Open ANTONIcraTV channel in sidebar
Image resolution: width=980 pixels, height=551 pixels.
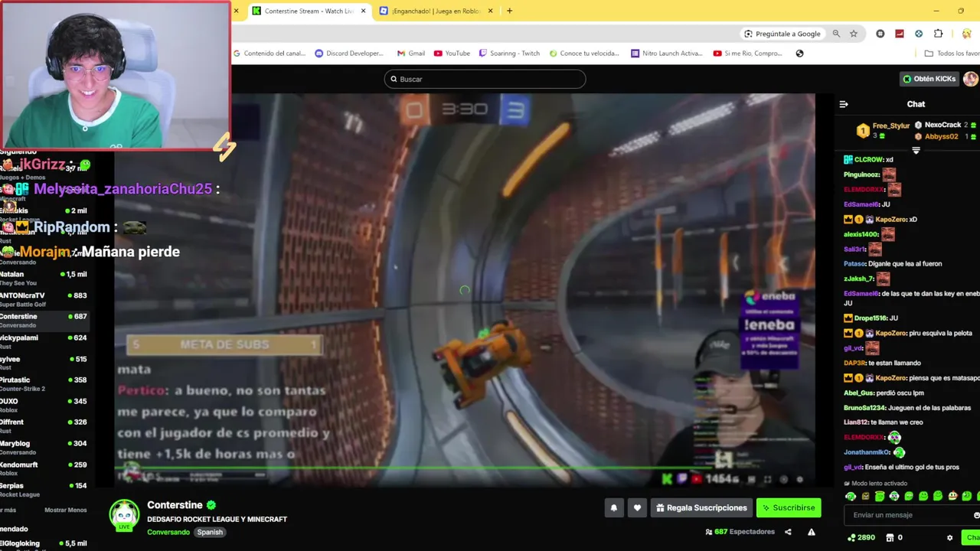click(x=44, y=299)
